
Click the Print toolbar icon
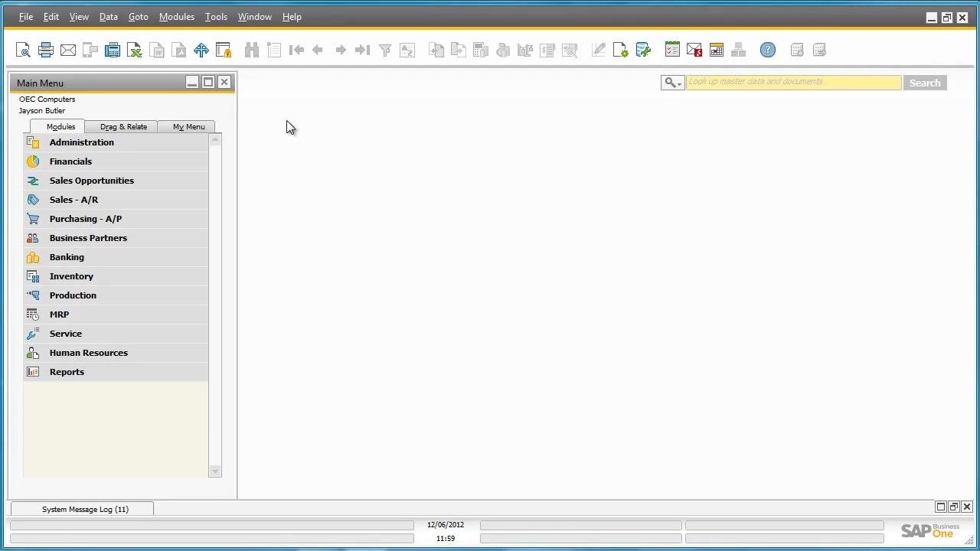46,51
